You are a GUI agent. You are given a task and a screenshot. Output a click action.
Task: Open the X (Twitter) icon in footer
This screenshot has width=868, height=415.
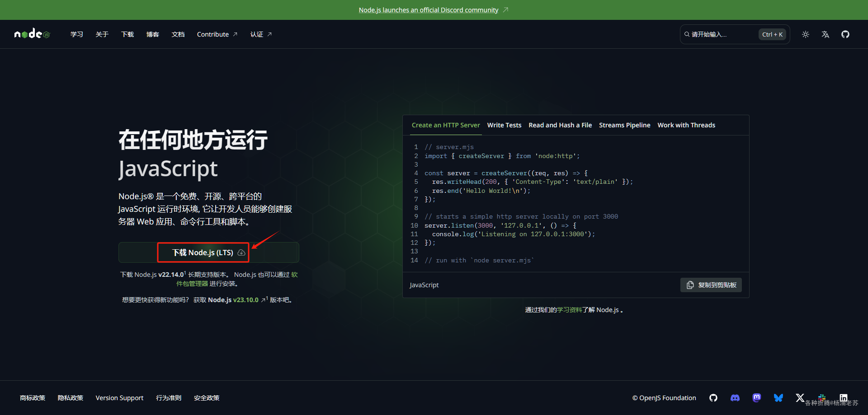click(800, 398)
